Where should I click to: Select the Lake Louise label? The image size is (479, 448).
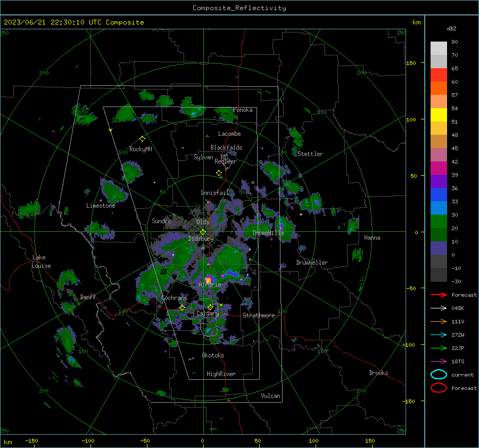coord(41,262)
